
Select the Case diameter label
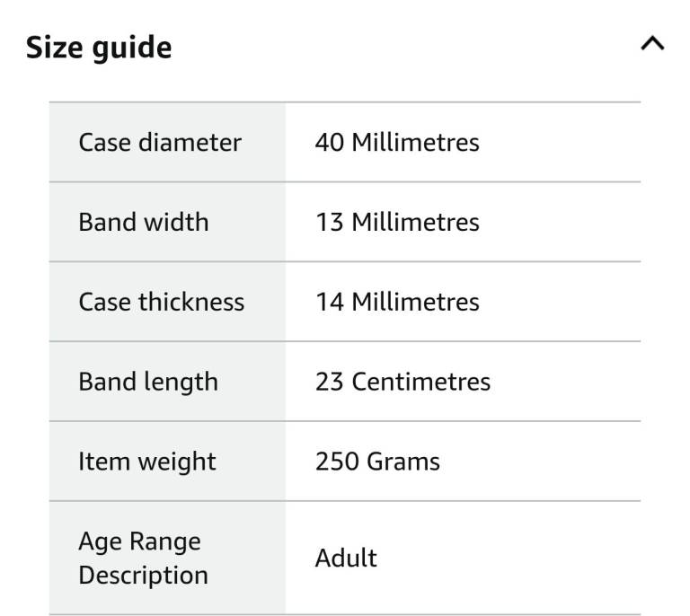coord(160,142)
